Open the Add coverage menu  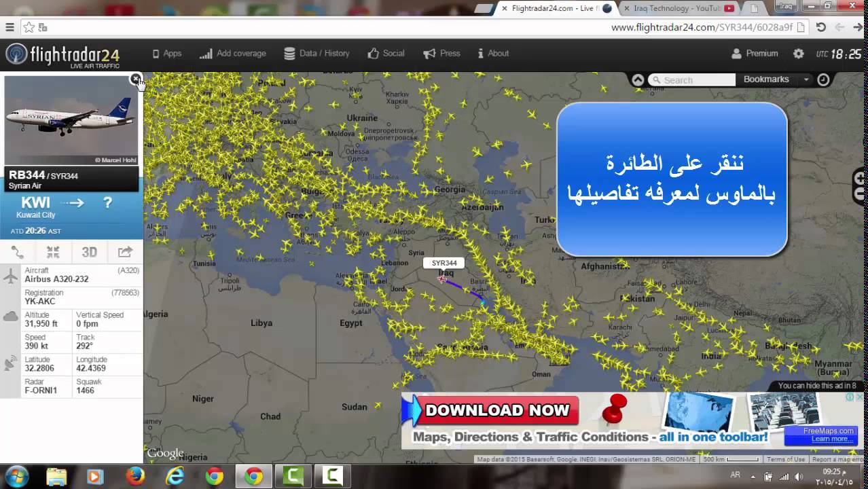pyautogui.click(x=232, y=54)
